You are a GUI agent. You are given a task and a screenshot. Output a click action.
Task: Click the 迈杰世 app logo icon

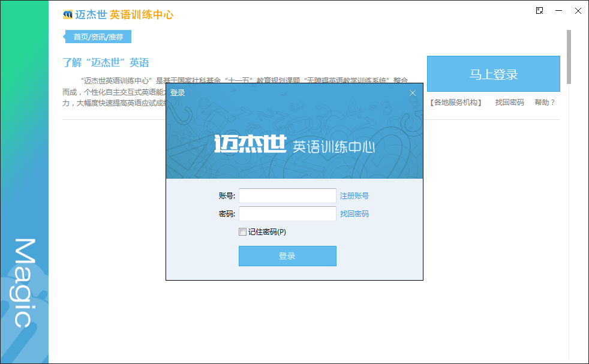(x=68, y=15)
